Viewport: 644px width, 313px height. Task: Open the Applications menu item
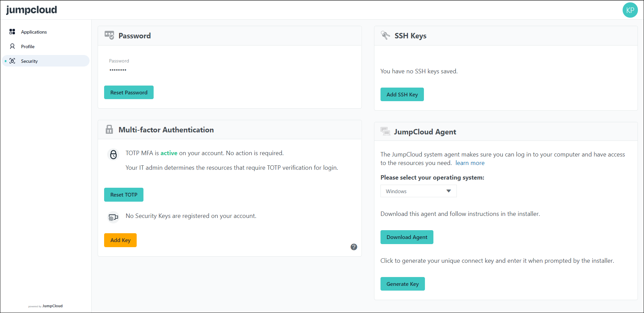[x=34, y=32]
